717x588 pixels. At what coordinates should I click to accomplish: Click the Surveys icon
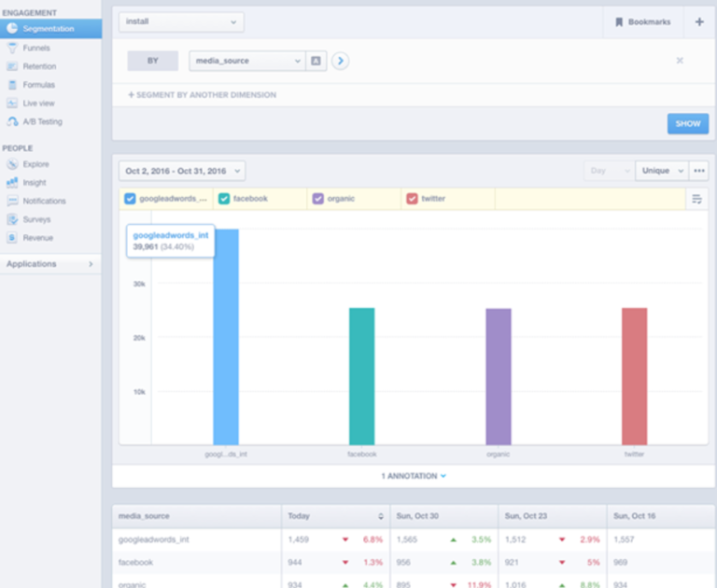12,219
